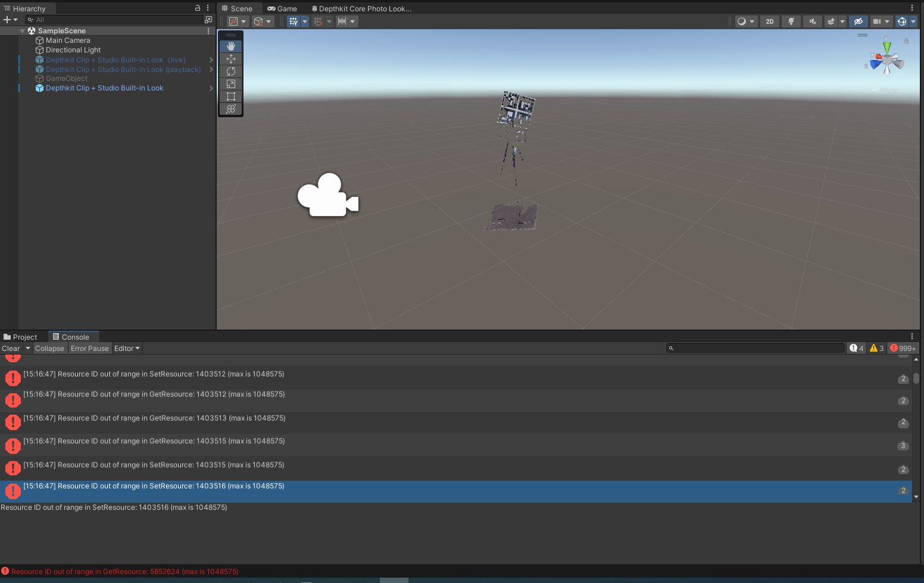Switch to the Project tab
The width and height of the screenshot is (924, 583).
click(x=21, y=337)
